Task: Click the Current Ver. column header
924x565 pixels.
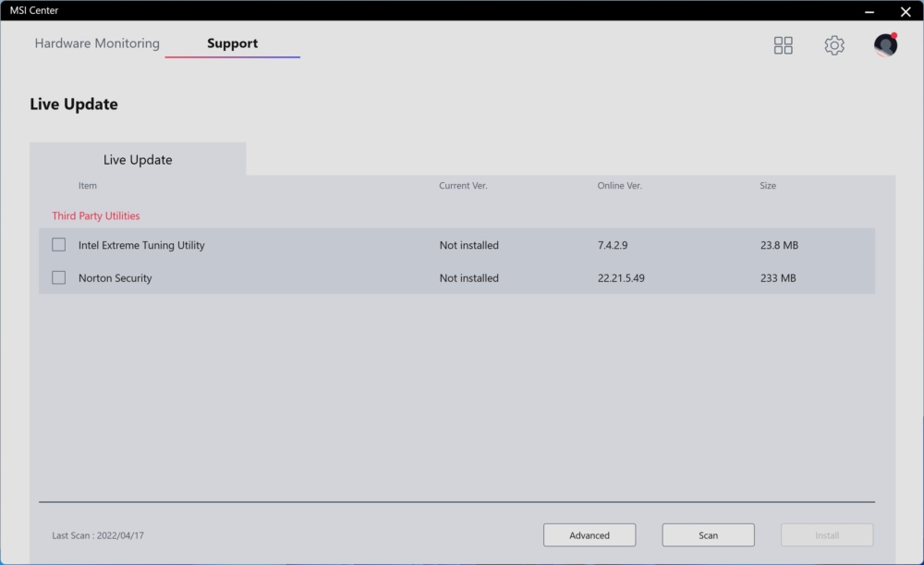Action: coord(463,186)
